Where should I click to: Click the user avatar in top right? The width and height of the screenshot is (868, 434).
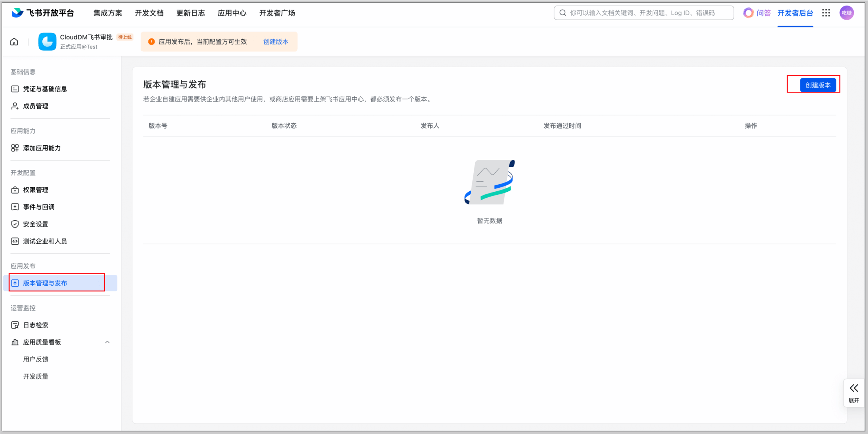(x=846, y=13)
